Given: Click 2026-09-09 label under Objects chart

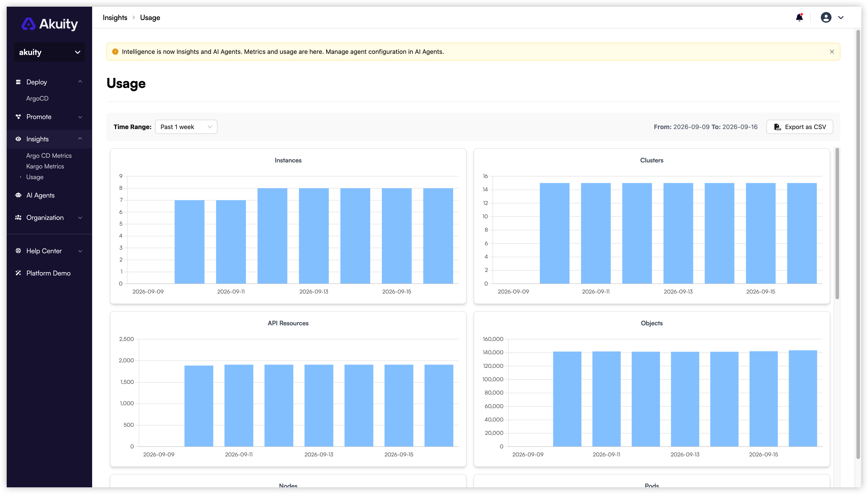Looking at the screenshot, I should tap(528, 454).
